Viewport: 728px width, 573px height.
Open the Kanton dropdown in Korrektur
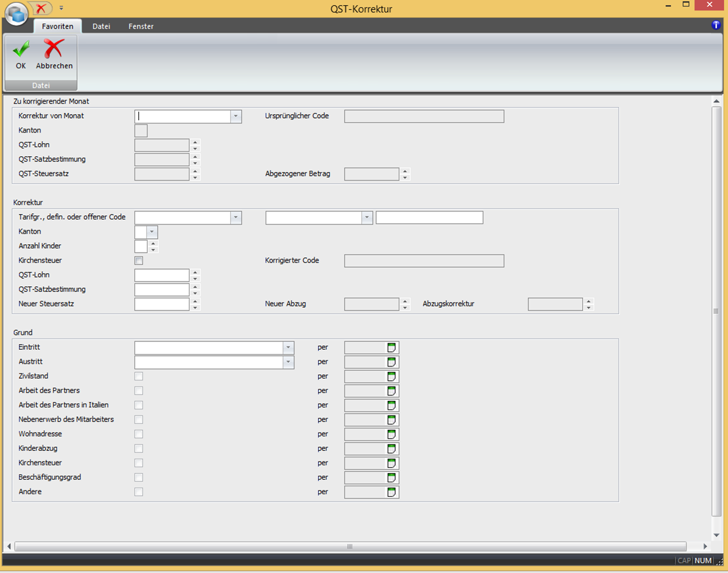click(152, 232)
